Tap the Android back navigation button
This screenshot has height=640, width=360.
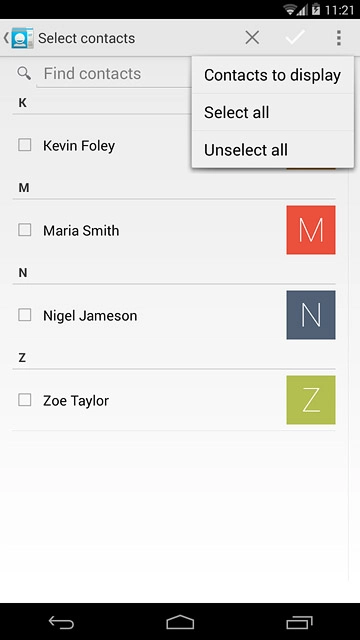61,622
